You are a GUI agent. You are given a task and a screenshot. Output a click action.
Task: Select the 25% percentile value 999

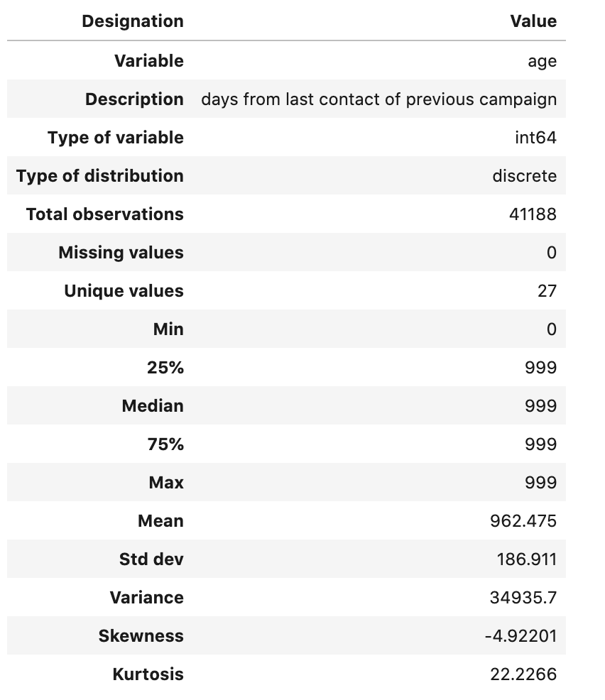point(540,368)
